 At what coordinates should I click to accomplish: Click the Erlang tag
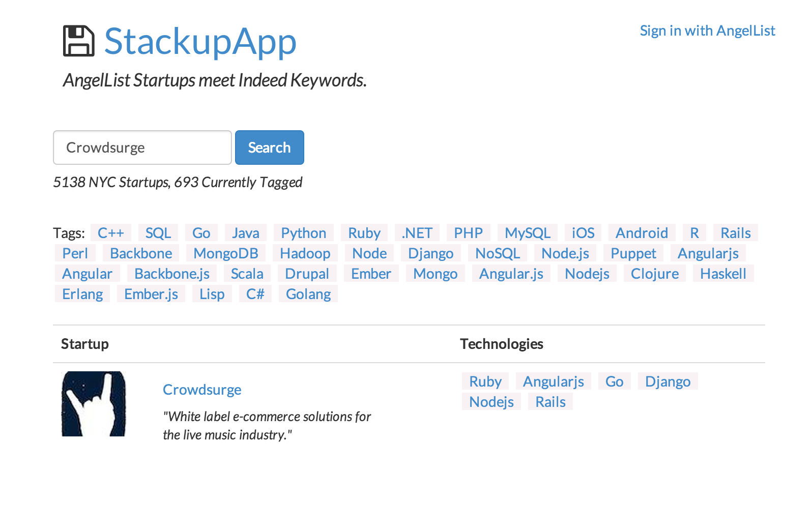point(82,294)
